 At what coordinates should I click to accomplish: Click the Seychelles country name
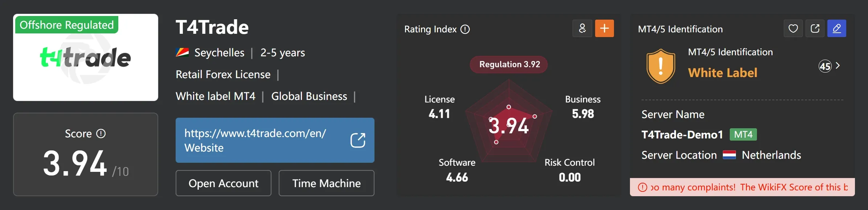click(220, 53)
